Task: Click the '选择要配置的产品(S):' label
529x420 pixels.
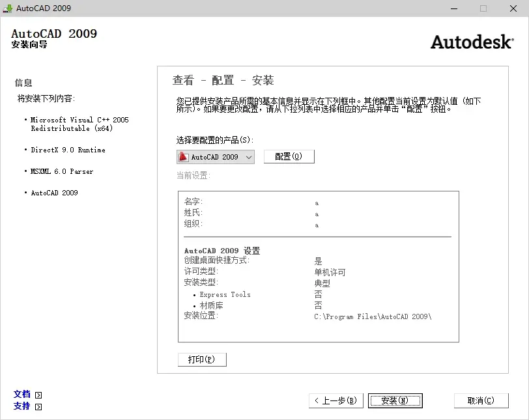Action: [x=215, y=140]
